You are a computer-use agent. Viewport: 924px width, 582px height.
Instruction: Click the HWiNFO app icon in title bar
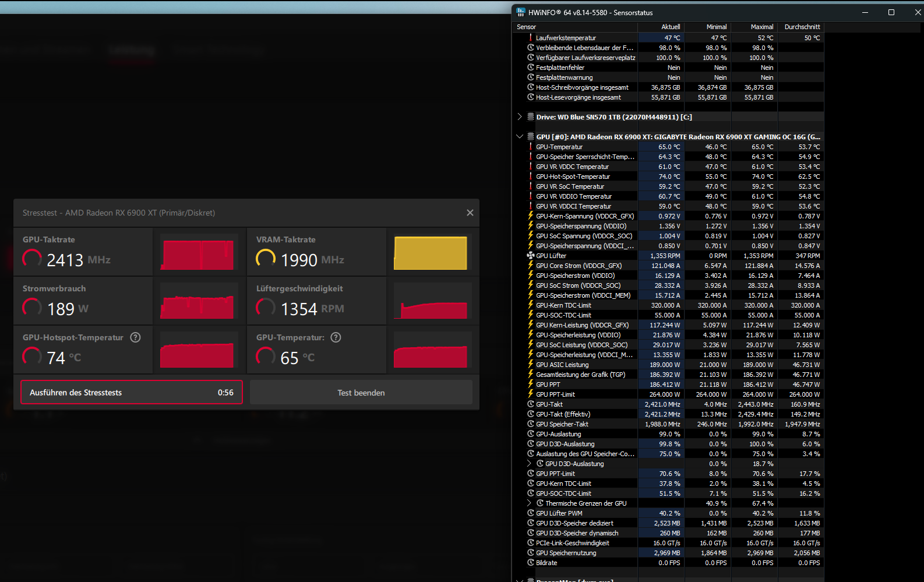520,12
